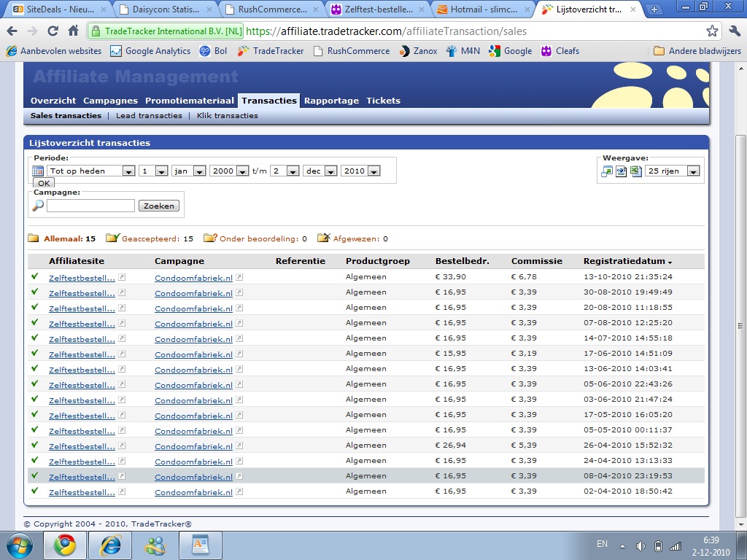Image resolution: width=747 pixels, height=560 pixels.
Task: Open external link icon next to Zelftestbestell in 13-10-2010 row
Action: click(122, 277)
